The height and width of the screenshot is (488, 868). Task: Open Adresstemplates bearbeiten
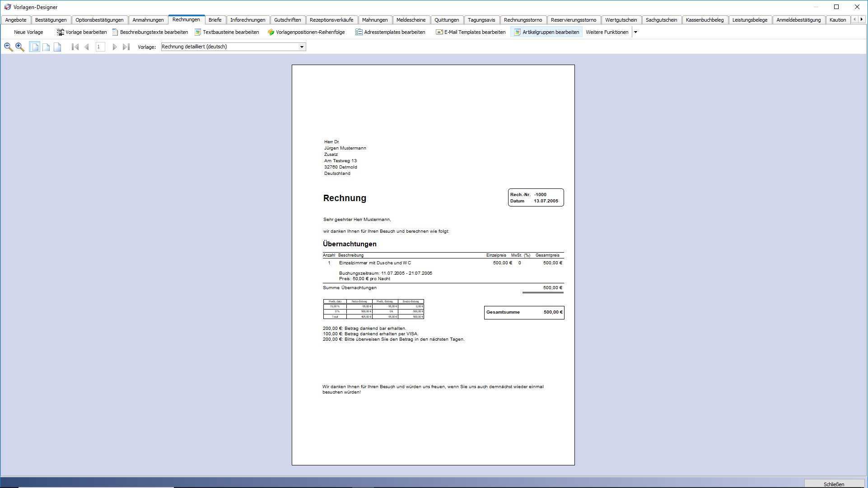click(x=390, y=32)
